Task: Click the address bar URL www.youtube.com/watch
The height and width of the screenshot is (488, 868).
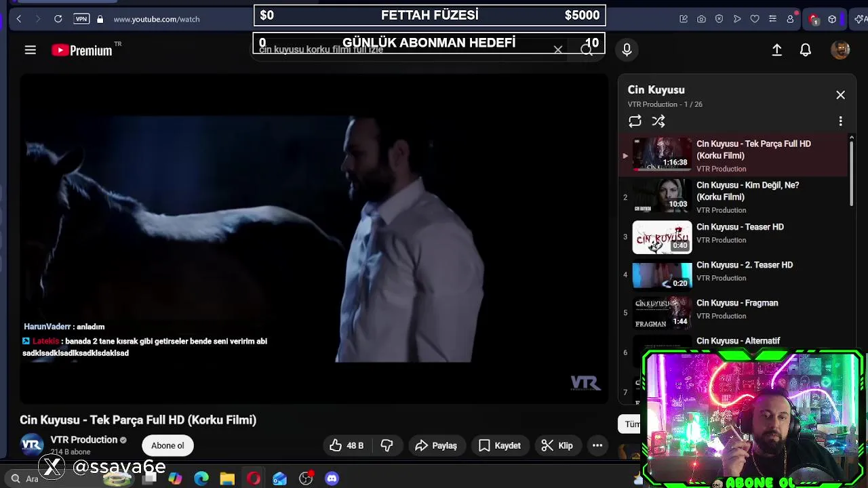Action: (157, 19)
